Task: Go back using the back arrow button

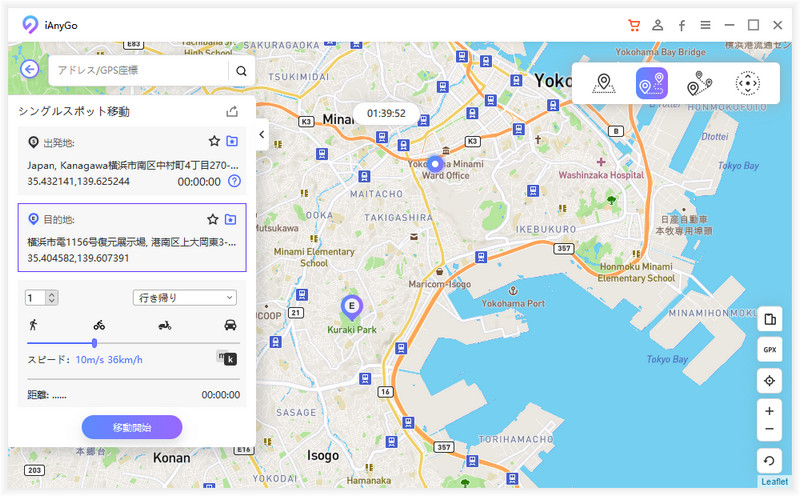Action: [x=30, y=70]
